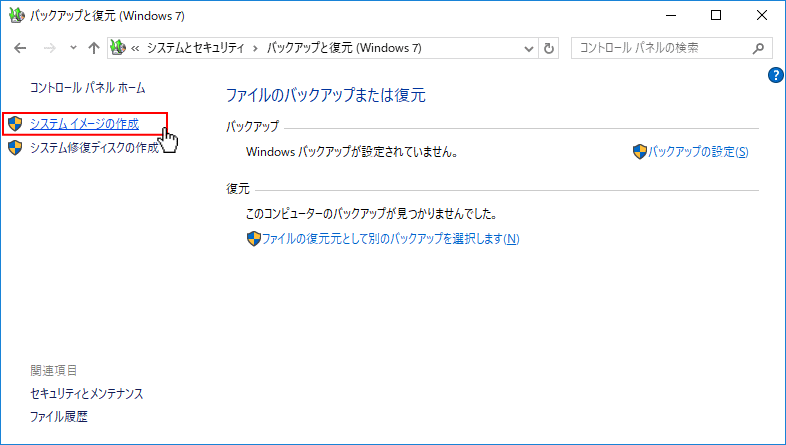Click the 関連項目 label
Screen dimensions: 786x445
pos(54,370)
